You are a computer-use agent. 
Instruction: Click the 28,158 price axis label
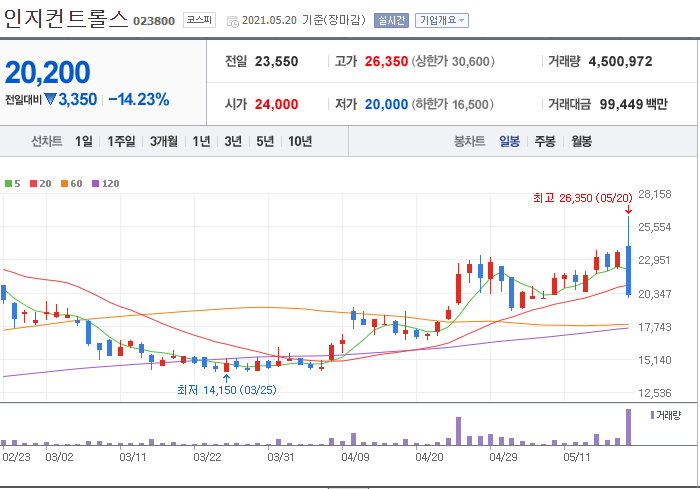coord(654,194)
